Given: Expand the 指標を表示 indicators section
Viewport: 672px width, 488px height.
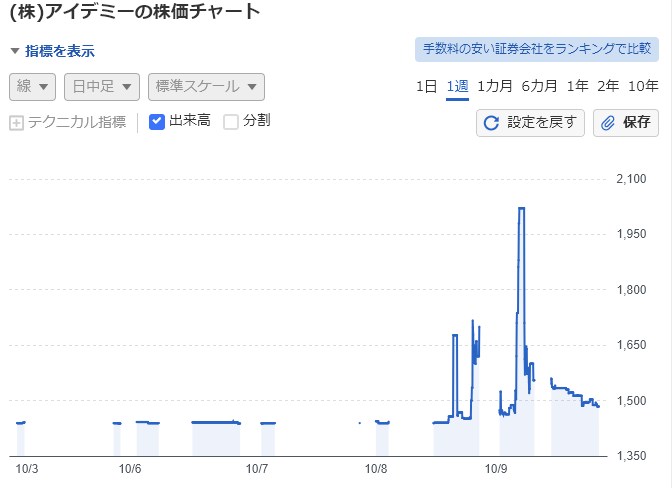Looking at the screenshot, I should (60, 51).
